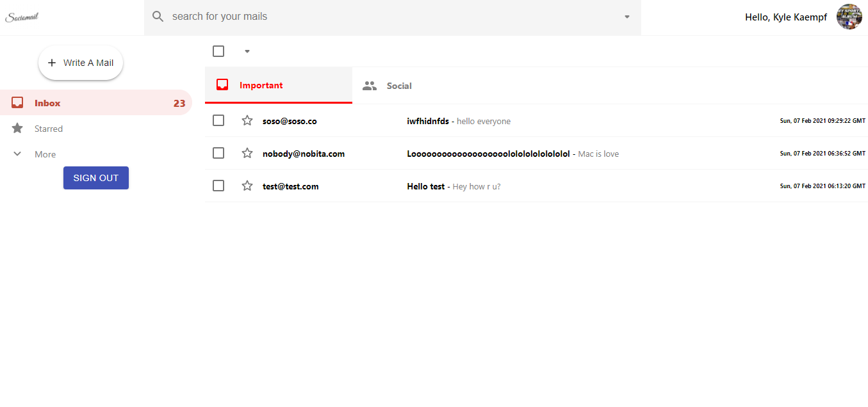868x407 pixels.
Task: Click the Write A Mail button
Action: pyautogui.click(x=81, y=63)
